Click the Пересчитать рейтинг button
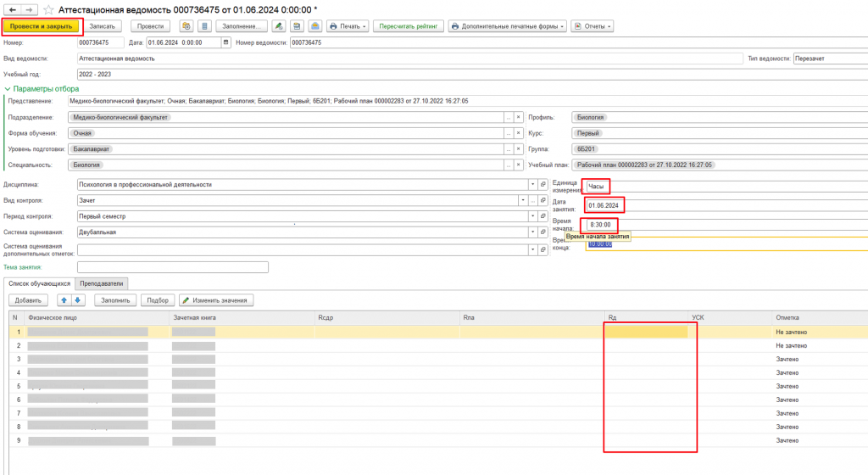 pyautogui.click(x=408, y=26)
